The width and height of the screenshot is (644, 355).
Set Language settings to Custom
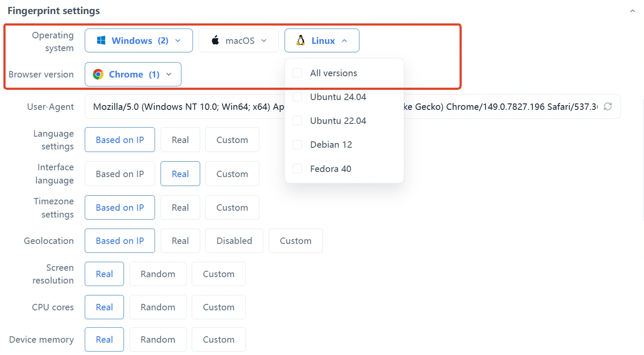232,140
